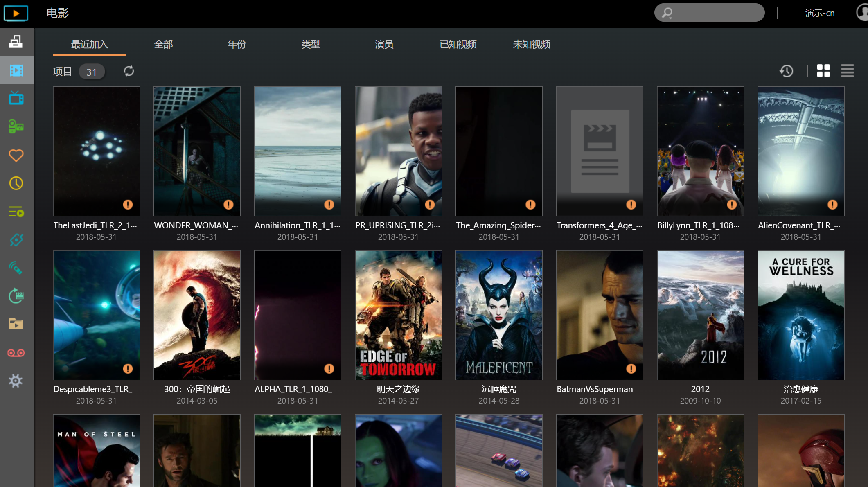Refresh the movie list with circular arrow
Image resolution: width=868 pixels, height=487 pixels.
coord(129,71)
